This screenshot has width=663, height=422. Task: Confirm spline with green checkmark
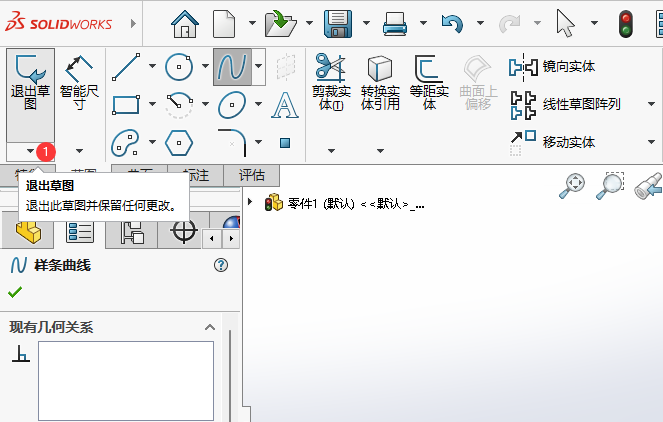tap(15, 292)
